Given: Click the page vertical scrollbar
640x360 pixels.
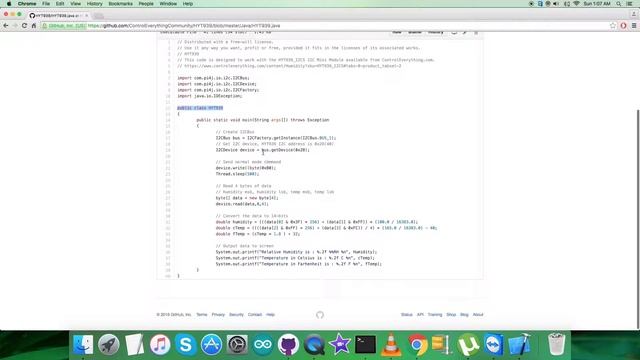Looking at the screenshot, I should [638, 219].
